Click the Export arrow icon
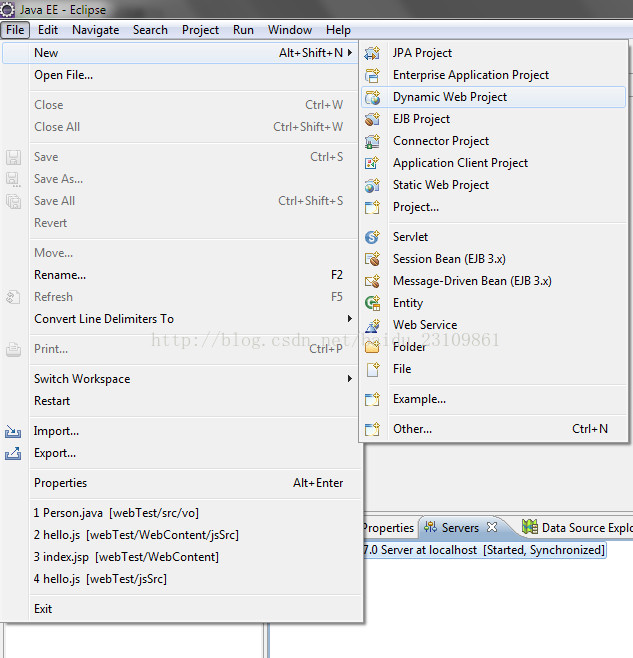The width and height of the screenshot is (633, 658). [13, 453]
